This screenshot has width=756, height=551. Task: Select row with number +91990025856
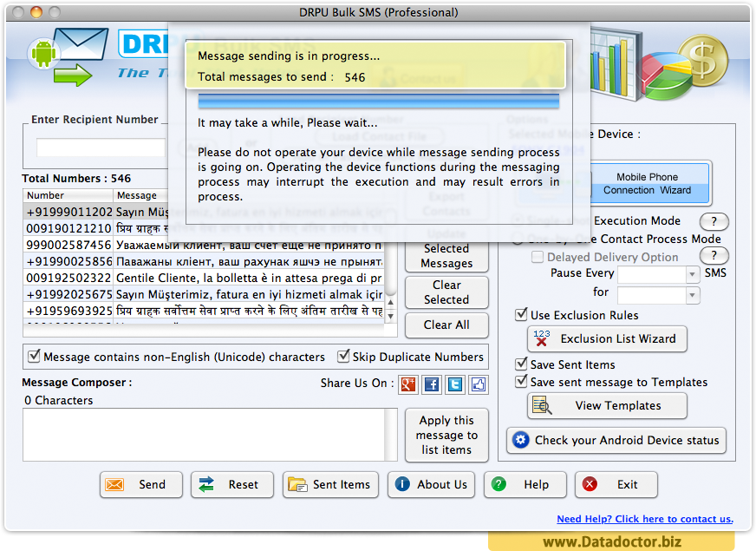(x=204, y=261)
